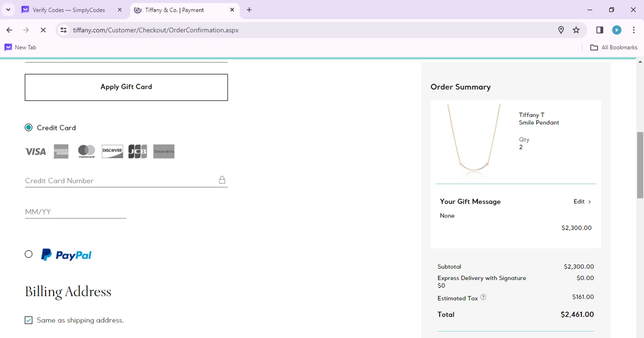The image size is (644, 338).
Task: Close the Tiffany & Co. Payment tab
Action: (232, 10)
